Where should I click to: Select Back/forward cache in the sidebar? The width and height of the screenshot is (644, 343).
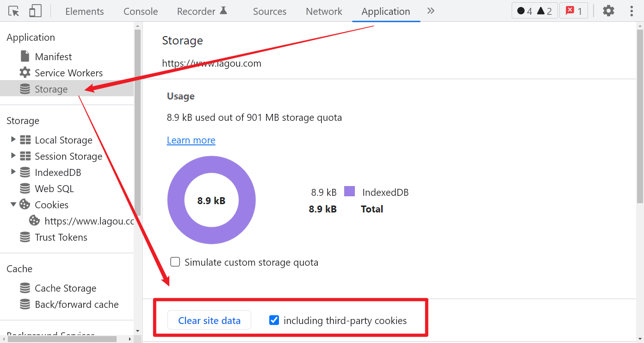point(77,304)
